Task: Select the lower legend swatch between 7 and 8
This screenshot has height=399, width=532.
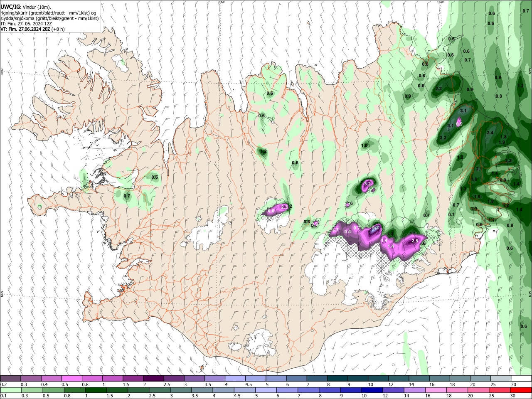Action: click(308, 390)
